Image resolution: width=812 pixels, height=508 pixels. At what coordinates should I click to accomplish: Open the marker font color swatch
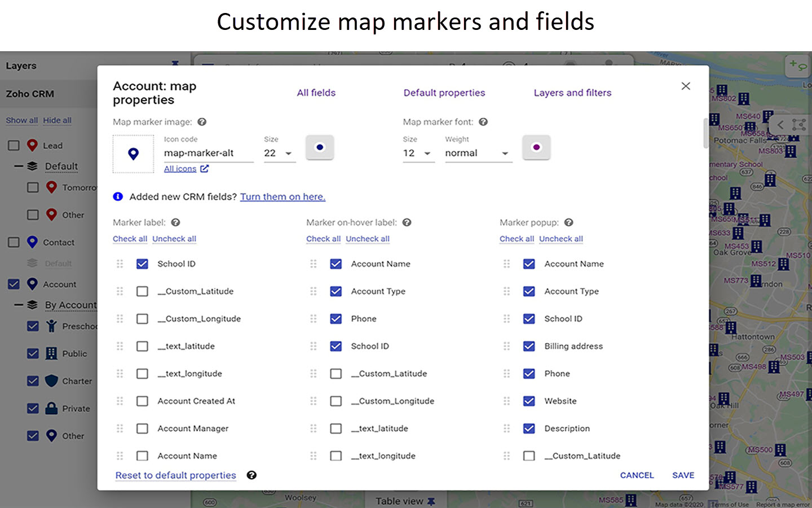pyautogui.click(x=536, y=147)
